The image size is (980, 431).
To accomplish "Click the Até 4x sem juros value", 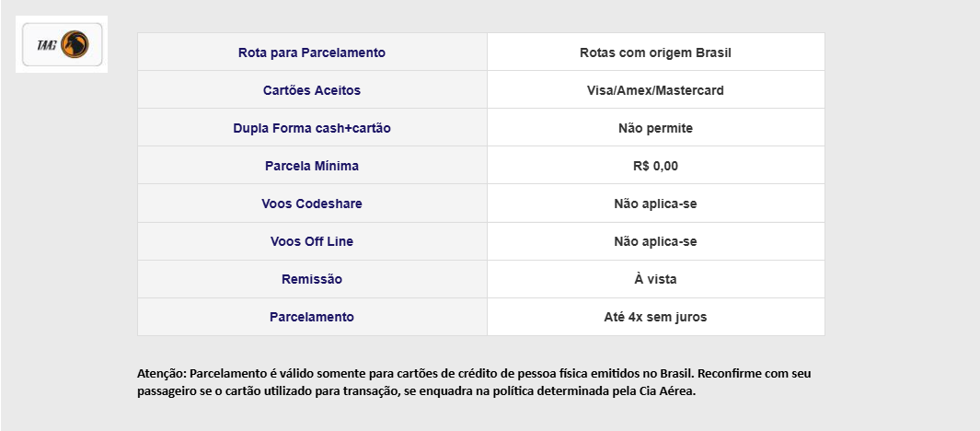I will coord(655,317).
